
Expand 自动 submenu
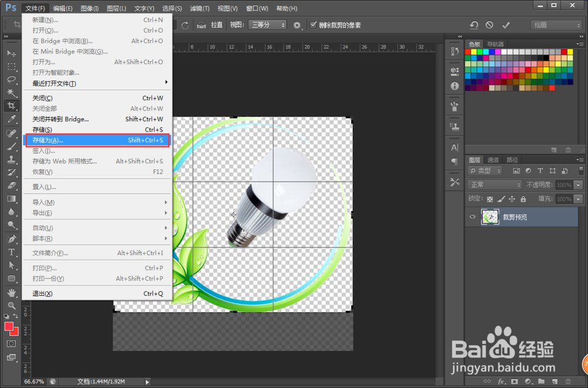coord(97,228)
